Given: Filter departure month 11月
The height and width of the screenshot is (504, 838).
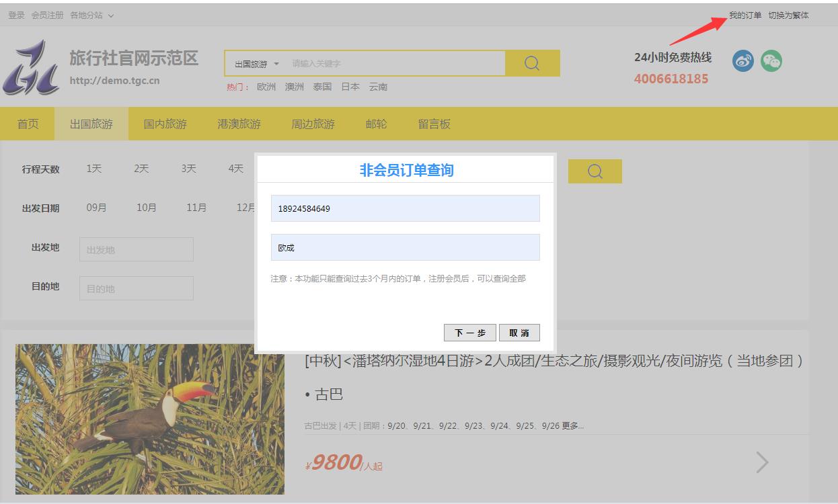Looking at the screenshot, I should point(196,208).
